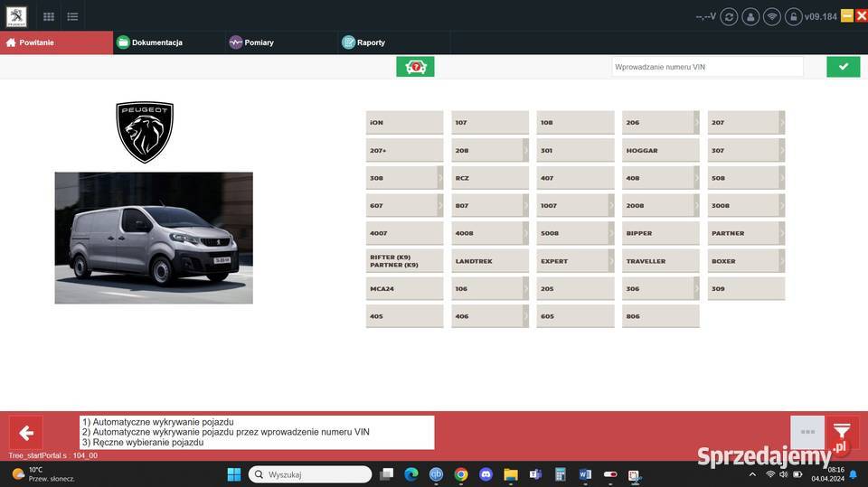Launch Microsoft Edge from taskbar
The image size is (868, 487).
(x=411, y=474)
